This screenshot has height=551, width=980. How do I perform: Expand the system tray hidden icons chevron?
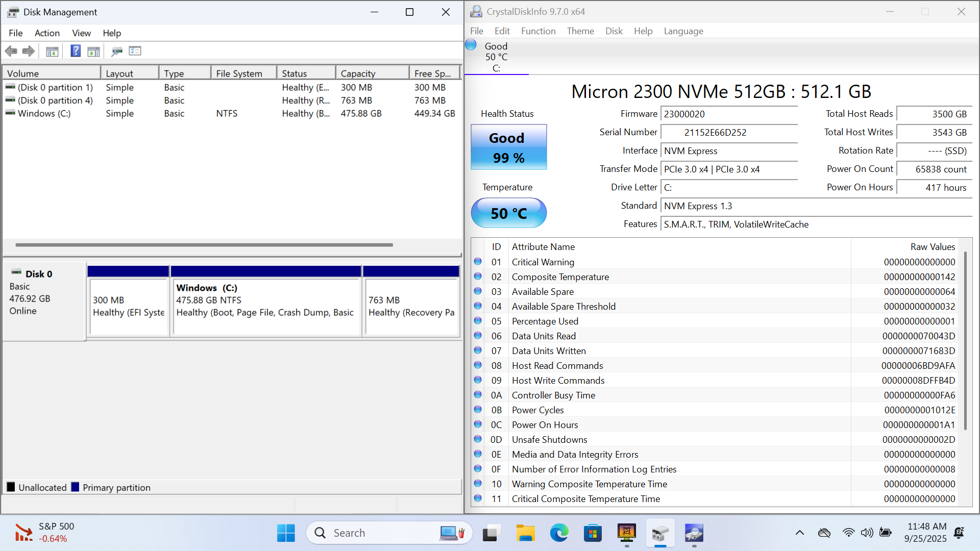click(799, 533)
